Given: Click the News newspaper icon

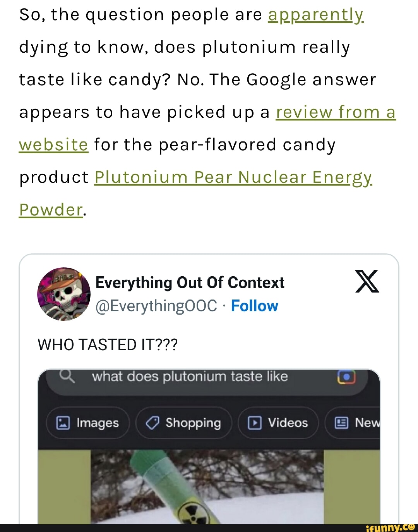Looking at the screenshot, I should pos(341,423).
